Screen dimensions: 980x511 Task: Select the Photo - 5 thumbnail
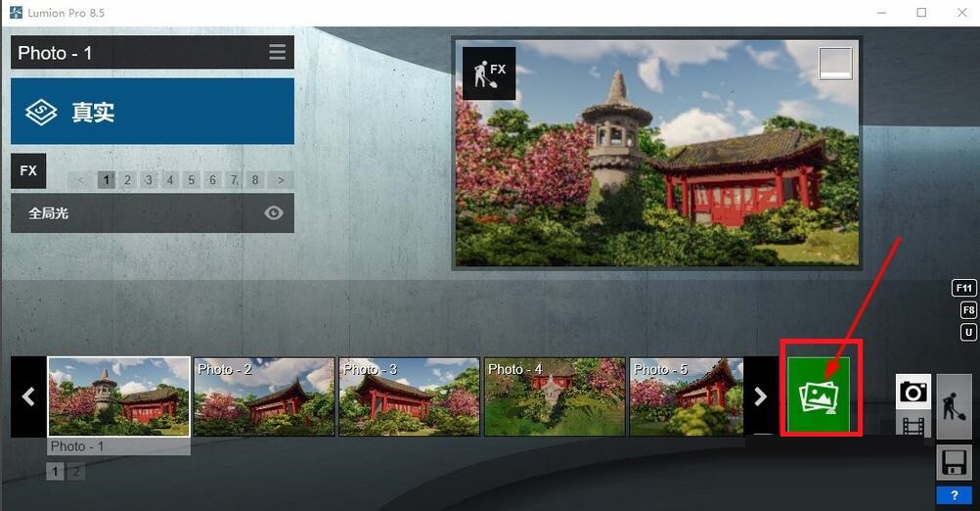(x=687, y=396)
